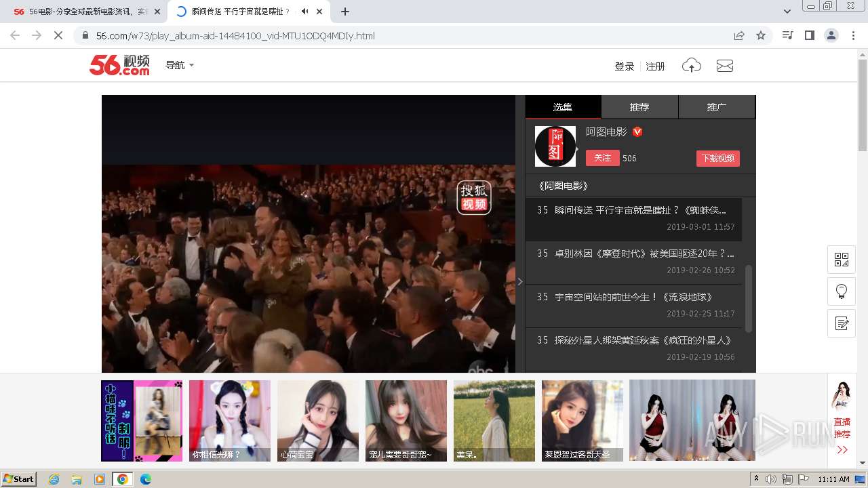Open the Chrome side panel icon
The image size is (868, 488).
(x=809, y=35)
